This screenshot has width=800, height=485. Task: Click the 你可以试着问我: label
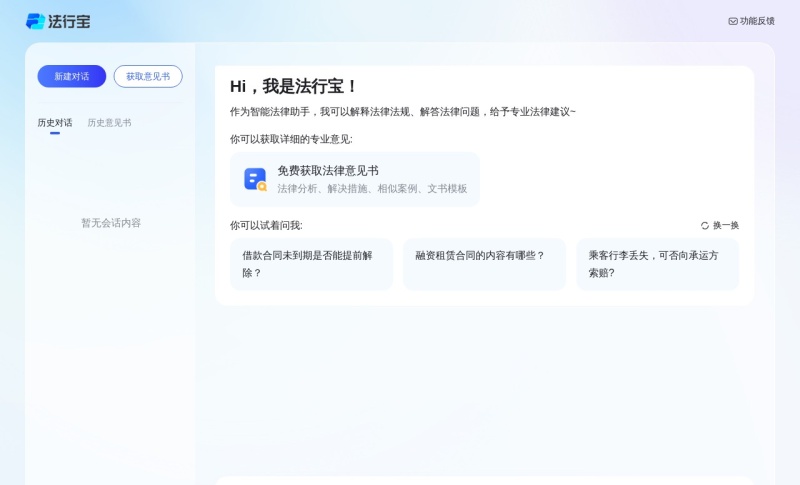[266, 225]
